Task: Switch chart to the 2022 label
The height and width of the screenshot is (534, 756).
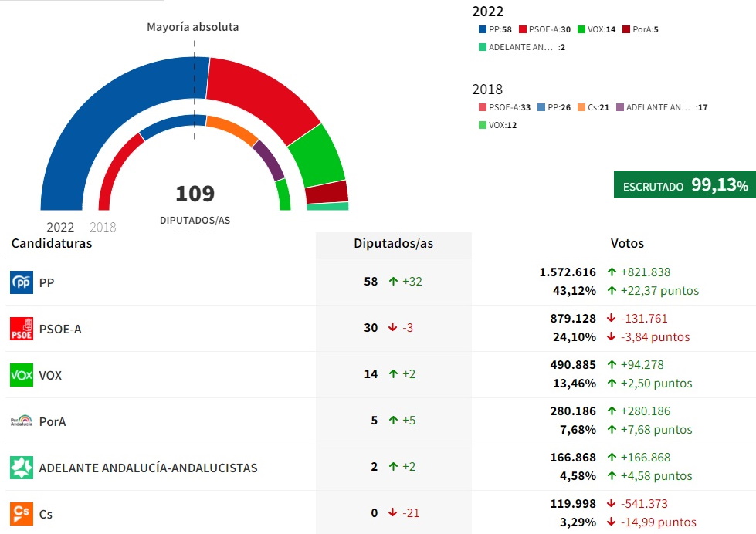Action: click(x=60, y=227)
